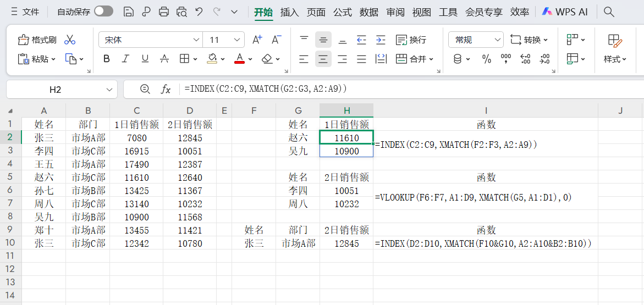644x305 pixels.
Task: Click the red font color swatch
Action: pos(239,59)
